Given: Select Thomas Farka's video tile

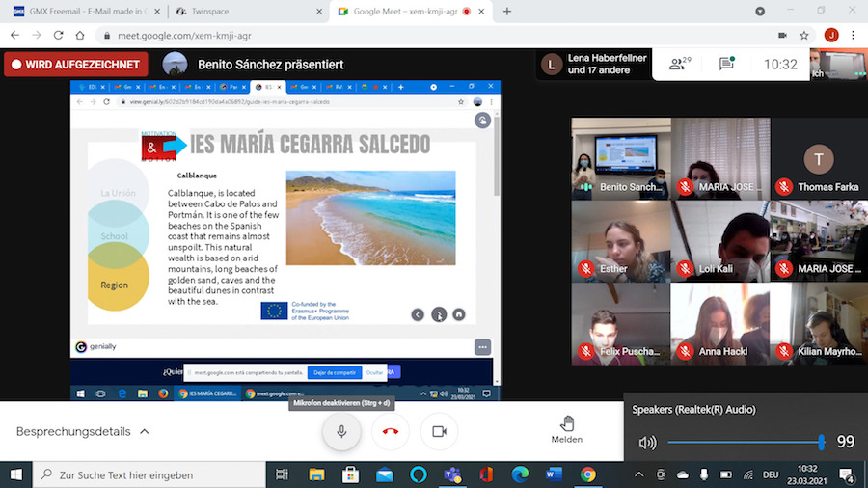Looking at the screenshot, I should [819, 159].
